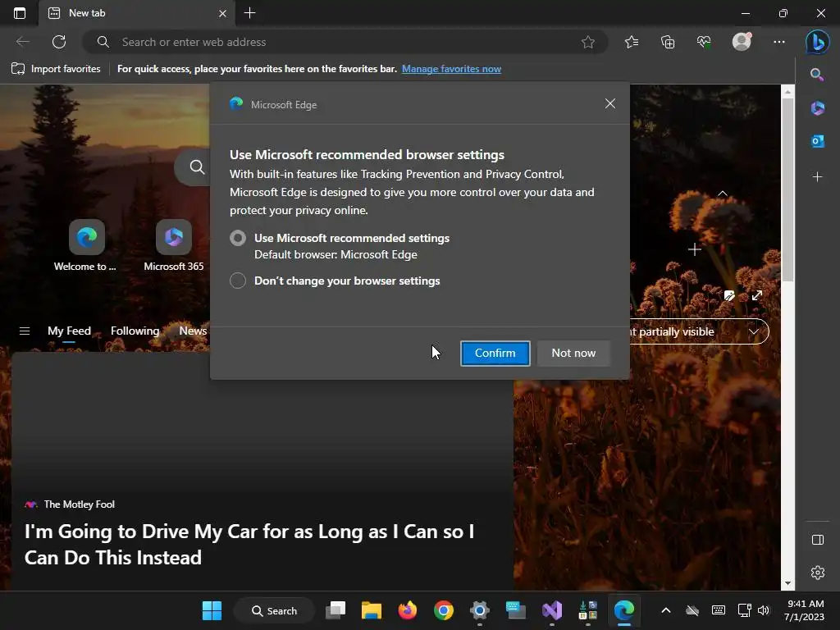Click the Confirm button
840x630 pixels.
(x=495, y=353)
